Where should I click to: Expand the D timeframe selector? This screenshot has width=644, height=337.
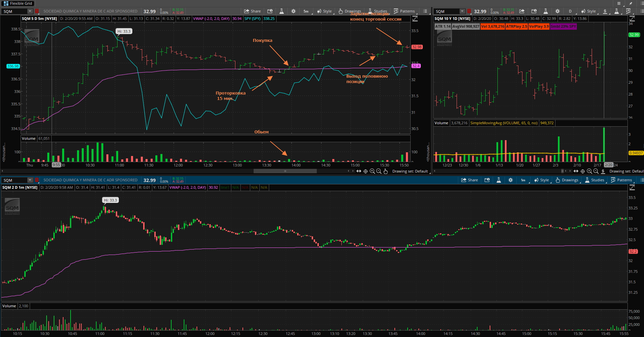pyautogui.click(x=570, y=11)
